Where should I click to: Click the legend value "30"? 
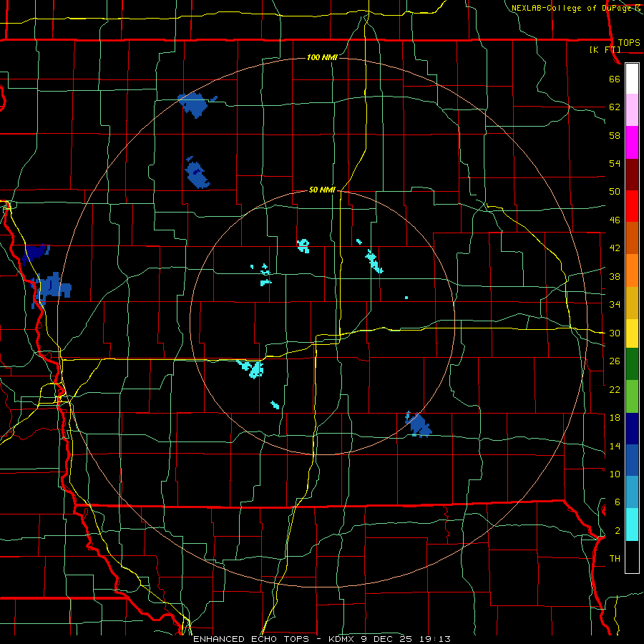[615, 333]
